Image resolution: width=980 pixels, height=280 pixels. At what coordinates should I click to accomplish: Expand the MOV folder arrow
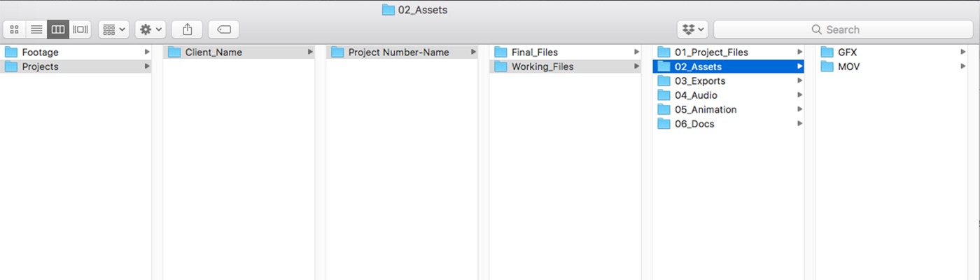pos(962,66)
